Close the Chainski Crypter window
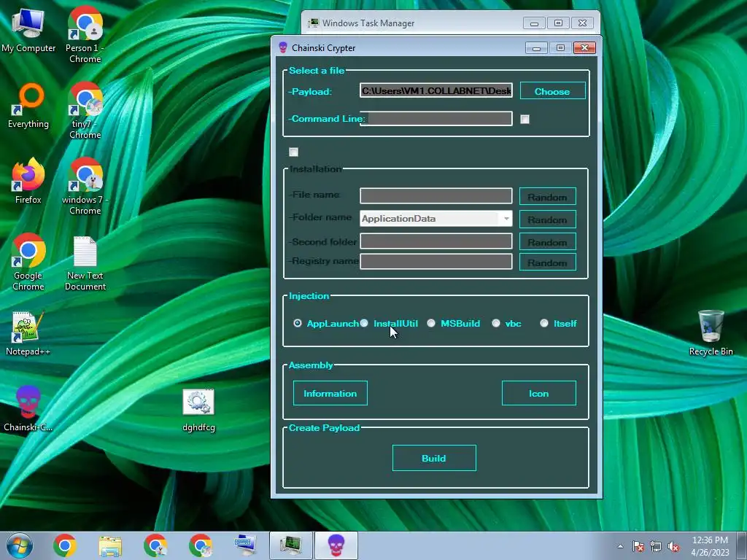 584,47
